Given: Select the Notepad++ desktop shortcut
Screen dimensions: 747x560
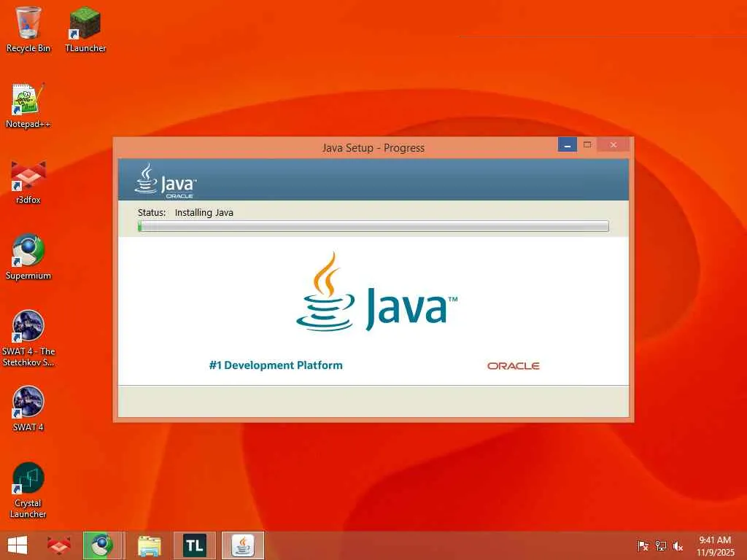Looking at the screenshot, I should pos(28,106).
